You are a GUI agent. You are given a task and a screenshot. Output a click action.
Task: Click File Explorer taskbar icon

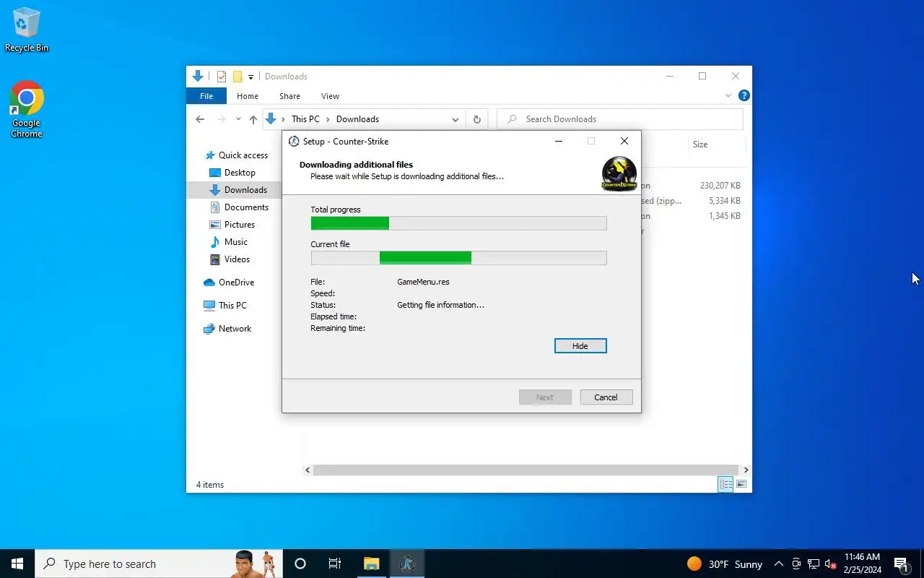coord(371,564)
